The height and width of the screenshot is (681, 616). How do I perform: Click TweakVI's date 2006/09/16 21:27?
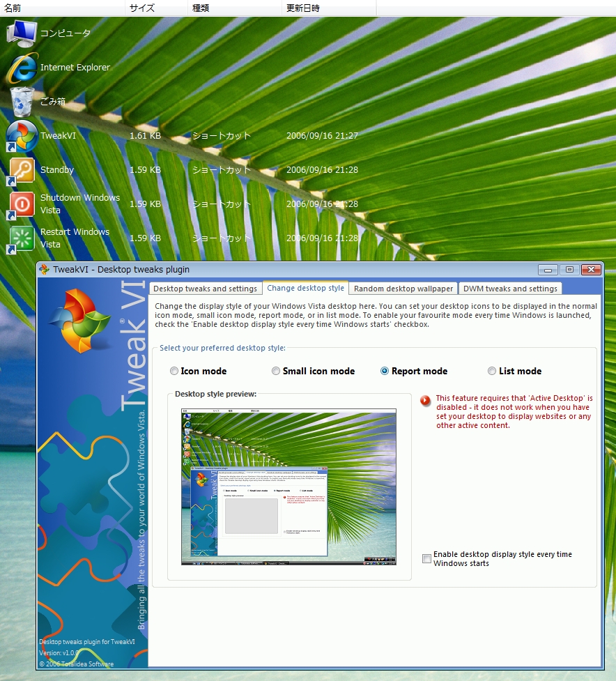[x=322, y=135]
